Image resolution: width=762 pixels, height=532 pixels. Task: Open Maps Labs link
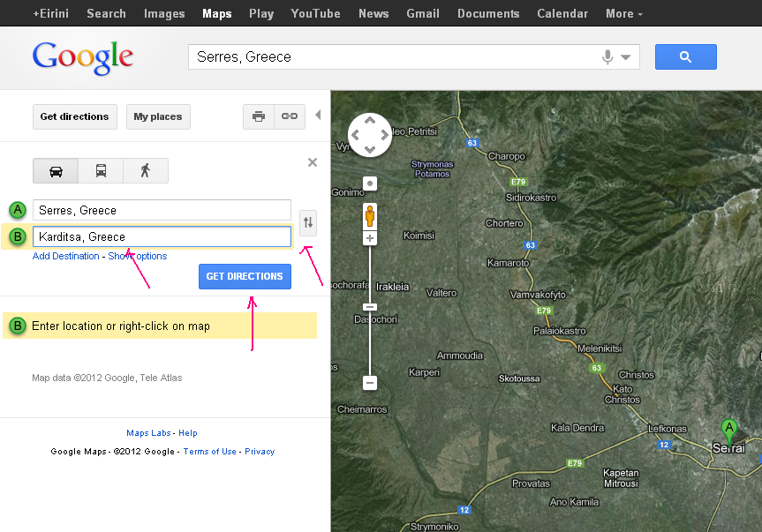coord(148,433)
